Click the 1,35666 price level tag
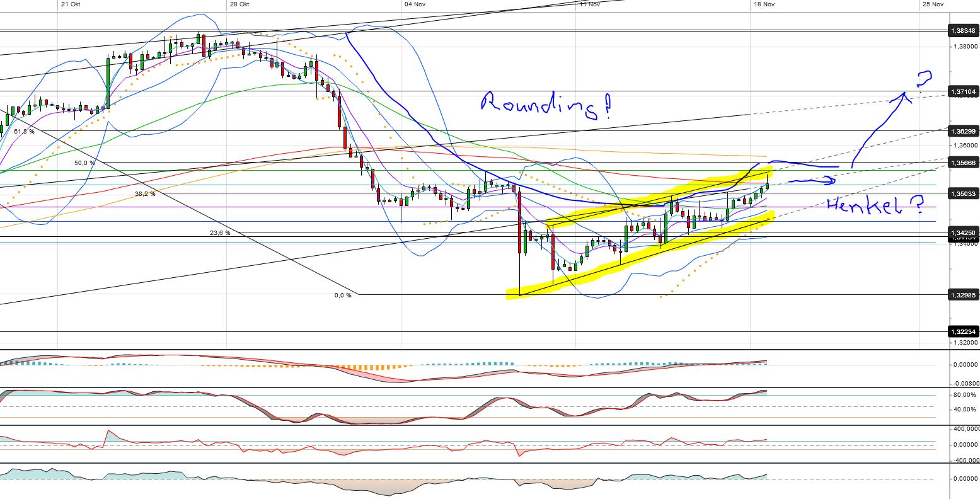This screenshot has height=499, width=980. (x=964, y=163)
